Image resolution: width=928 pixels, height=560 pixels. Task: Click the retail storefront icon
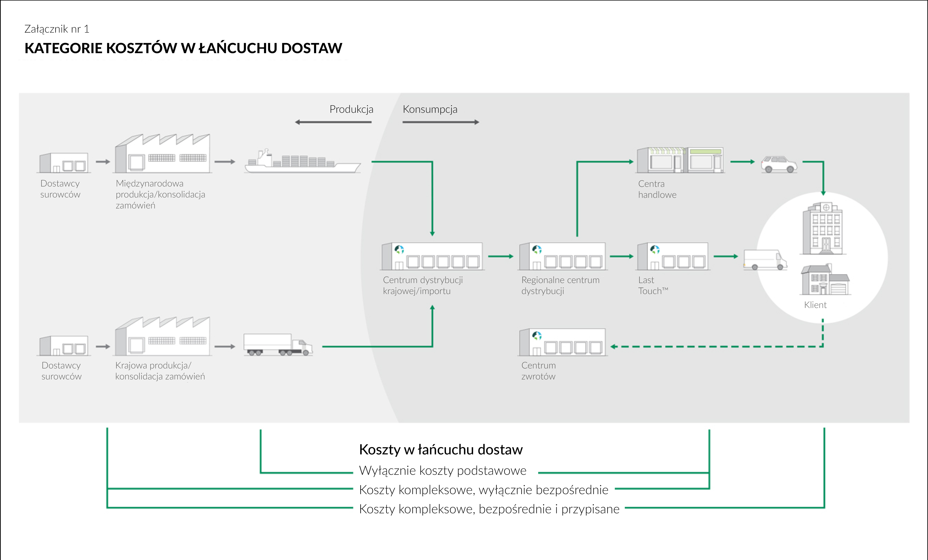coord(680,160)
